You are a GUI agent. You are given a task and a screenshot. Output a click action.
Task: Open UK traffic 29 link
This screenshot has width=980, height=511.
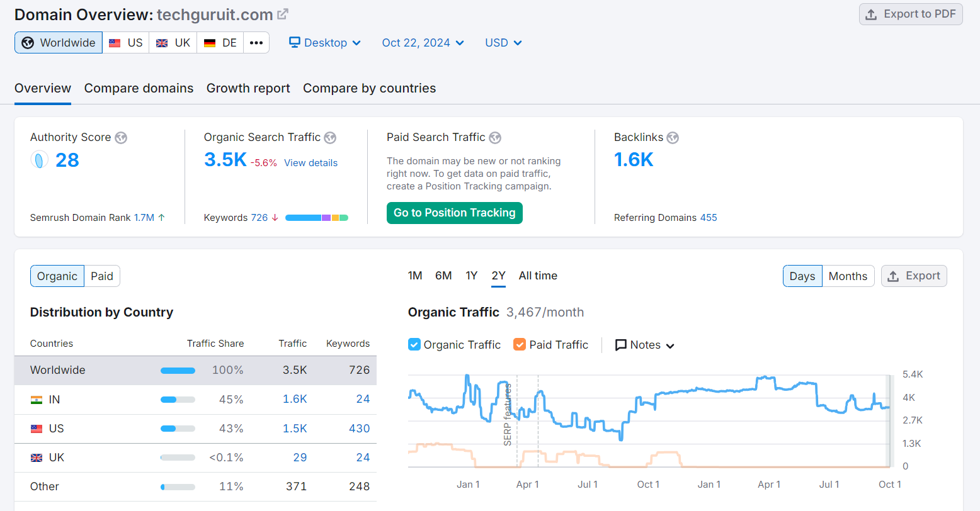pos(300,458)
